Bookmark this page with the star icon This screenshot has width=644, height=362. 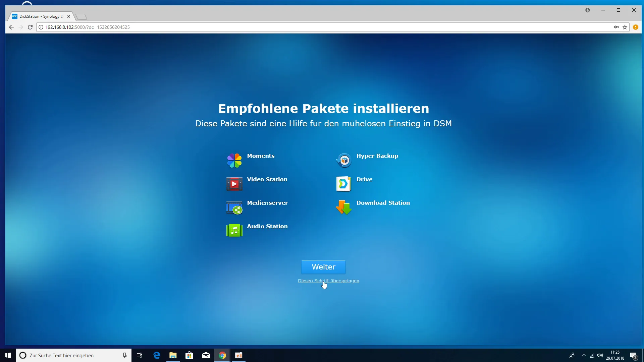pos(625,27)
